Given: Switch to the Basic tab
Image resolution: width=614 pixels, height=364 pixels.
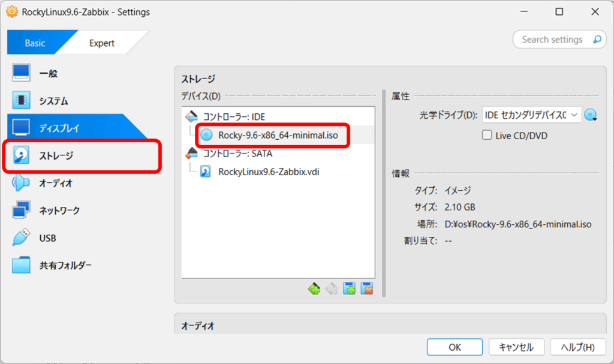Looking at the screenshot, I should pos(35,43).
